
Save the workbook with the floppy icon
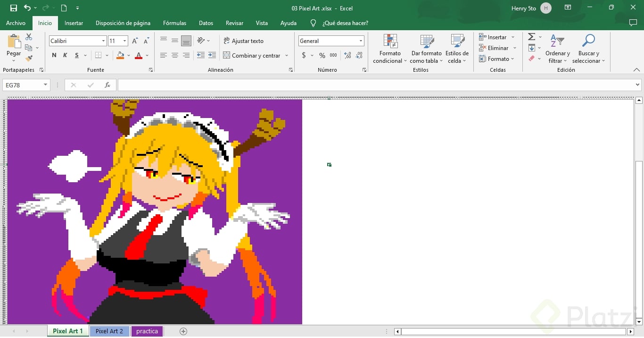[x=13, y=8]
